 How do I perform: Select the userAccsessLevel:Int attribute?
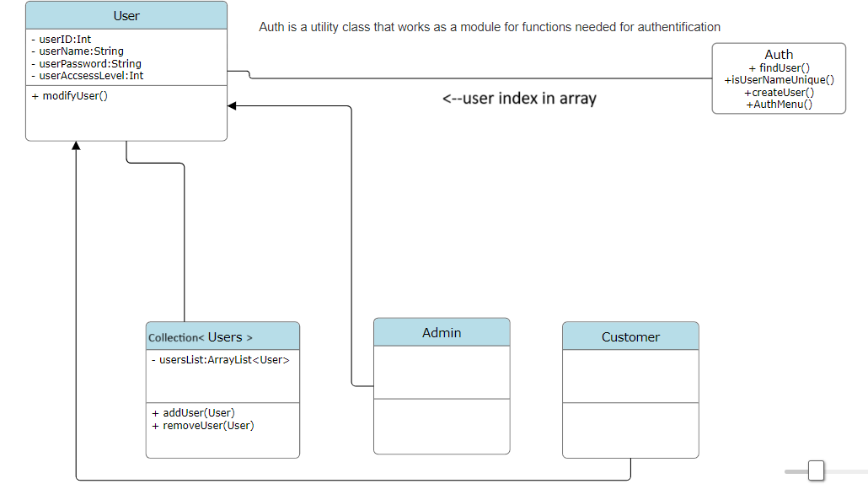coord(88,76)
